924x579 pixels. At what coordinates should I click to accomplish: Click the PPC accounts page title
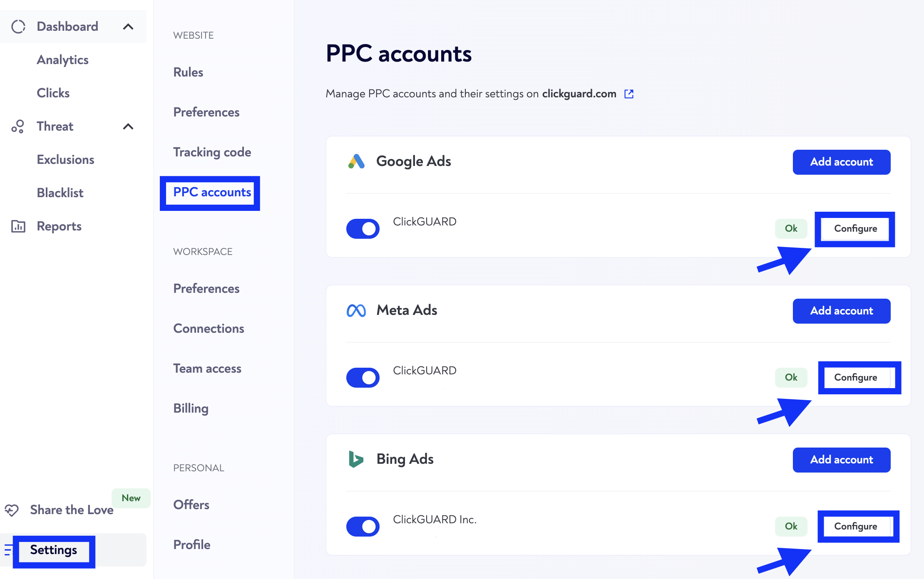399,54
